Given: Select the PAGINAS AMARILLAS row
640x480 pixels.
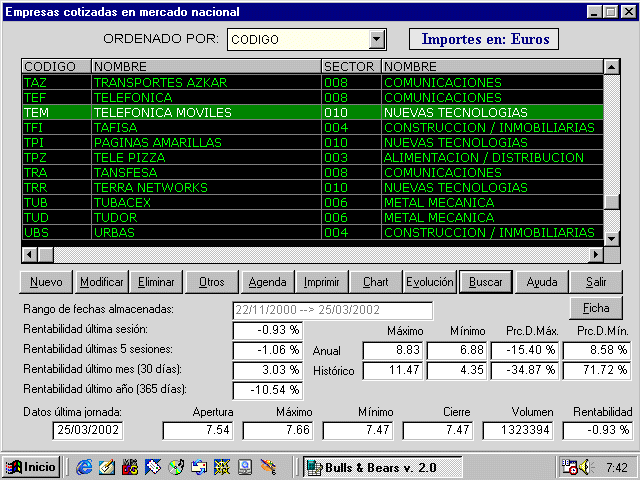Looking at the screenshot, I should (x=313, y=142).
